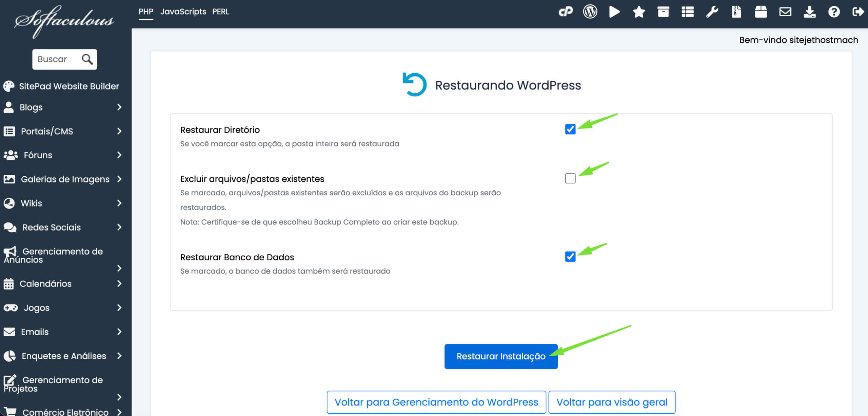Click the task list icon in toolbar
This screenshot has height=416, width=868.
[688, 12]
